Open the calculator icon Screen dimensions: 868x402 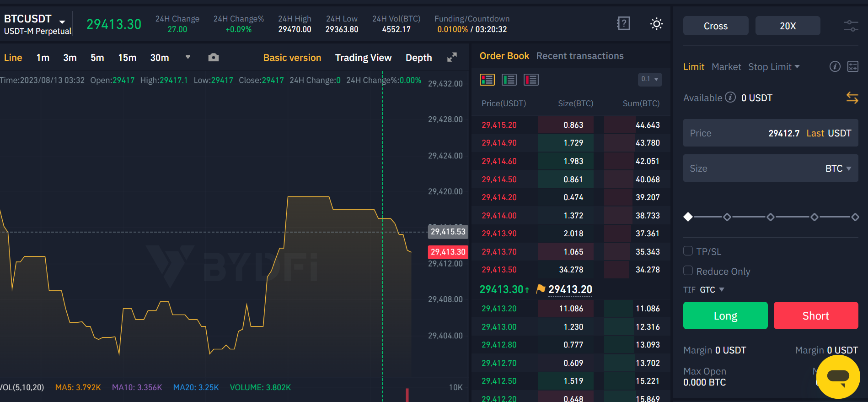(853, 67)
